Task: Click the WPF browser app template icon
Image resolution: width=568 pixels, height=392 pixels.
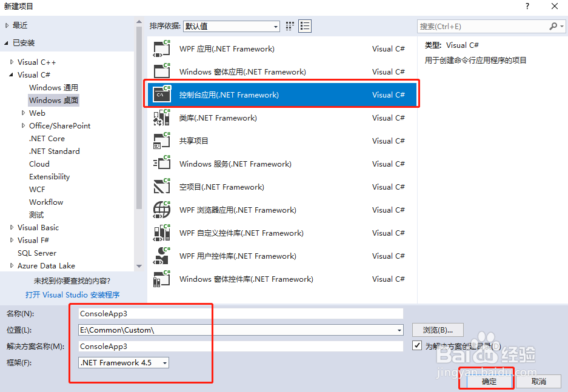Action: click(162, 210)
